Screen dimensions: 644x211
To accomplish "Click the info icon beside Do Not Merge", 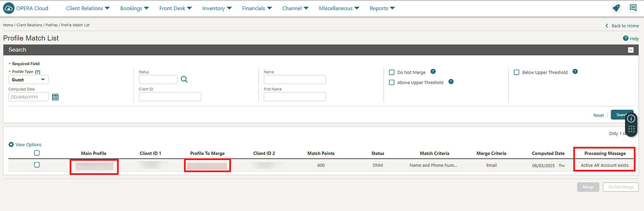I will [x=433, y=72].
